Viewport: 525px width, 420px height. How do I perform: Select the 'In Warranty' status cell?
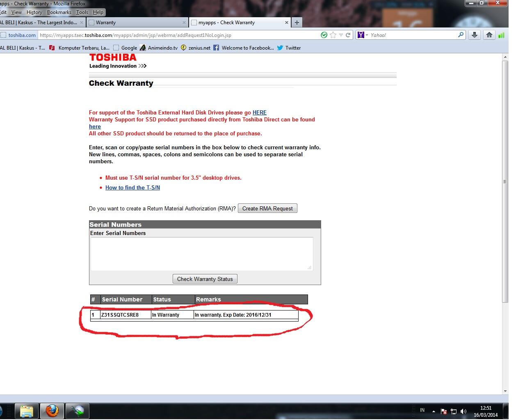[172, 315]
